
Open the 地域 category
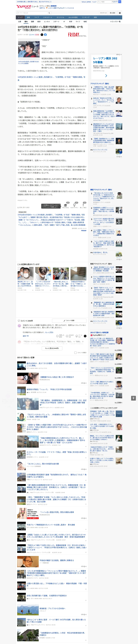[85, 21]
